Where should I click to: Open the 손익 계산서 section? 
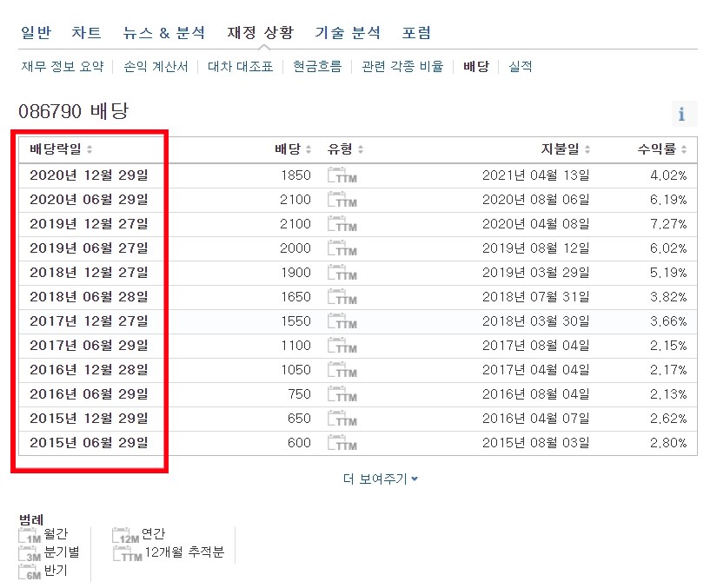point(154,66)
